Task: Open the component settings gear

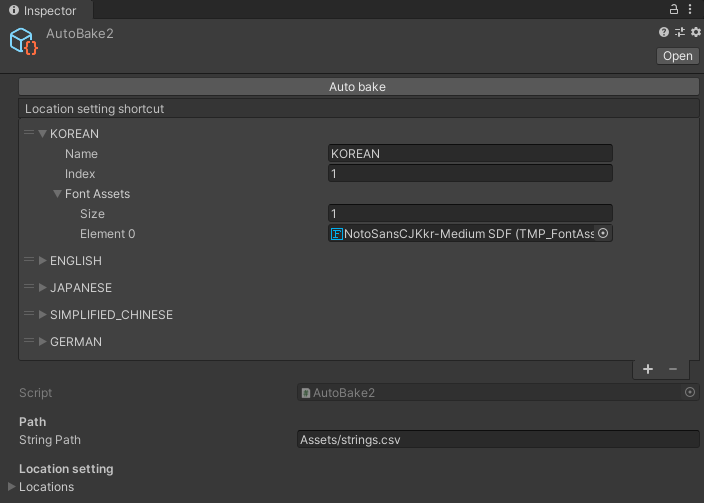Action: [x=695, y=32]
